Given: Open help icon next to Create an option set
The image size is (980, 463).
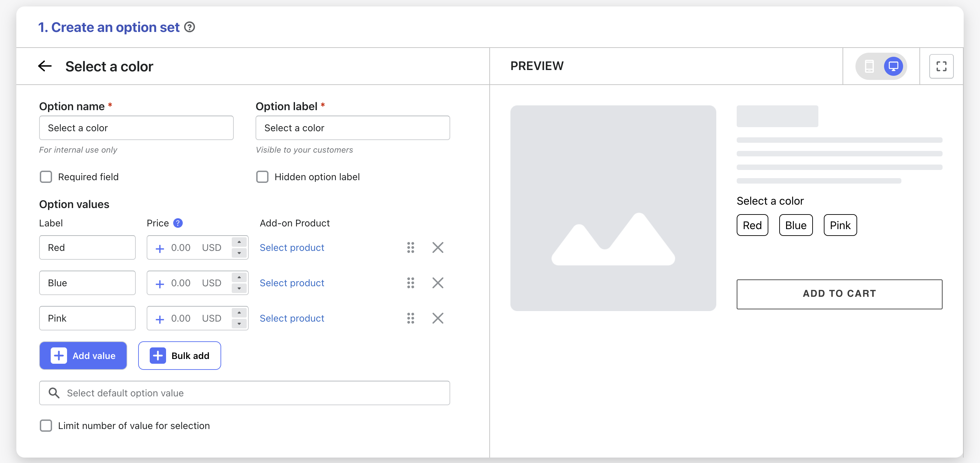Looking at the screenshot, I should (190, 28).
